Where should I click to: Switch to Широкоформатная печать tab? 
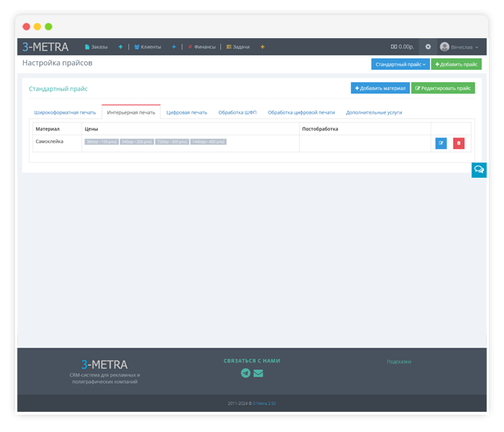click(65, 112)
